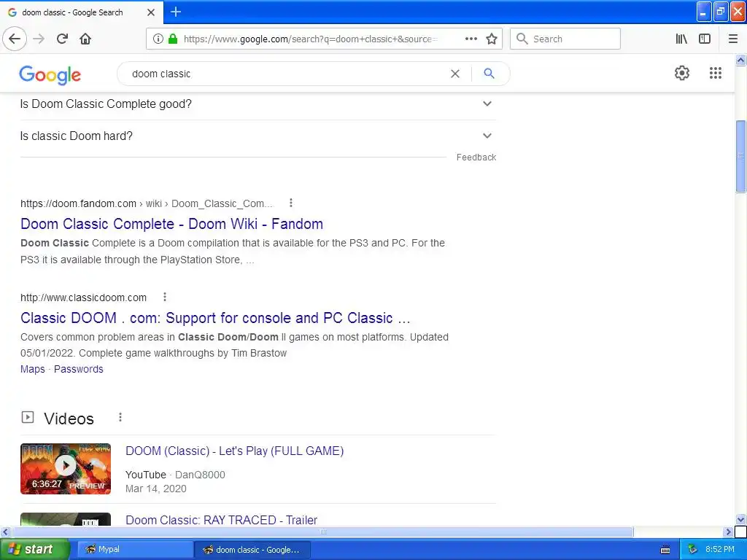
Task: Open Doom Classic: RAY TRACED - Trailer link
Action: click(221, 519)
